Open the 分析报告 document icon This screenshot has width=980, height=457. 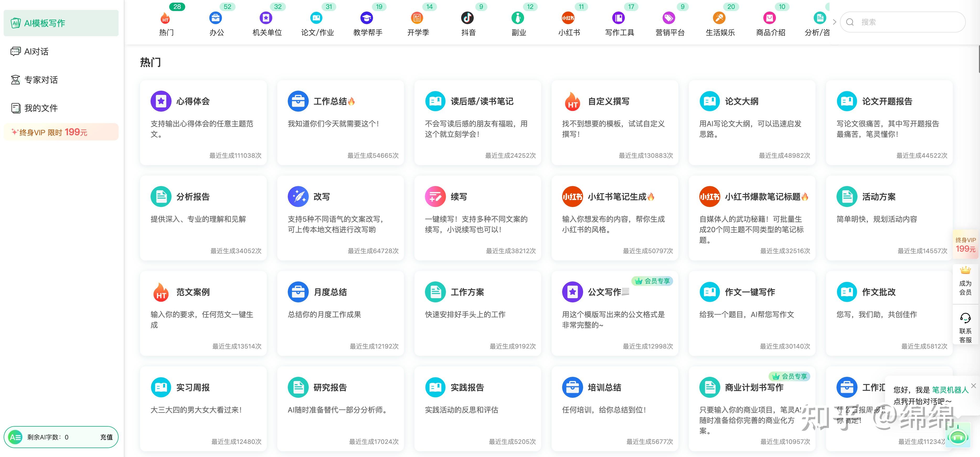[x=161, y=196]
